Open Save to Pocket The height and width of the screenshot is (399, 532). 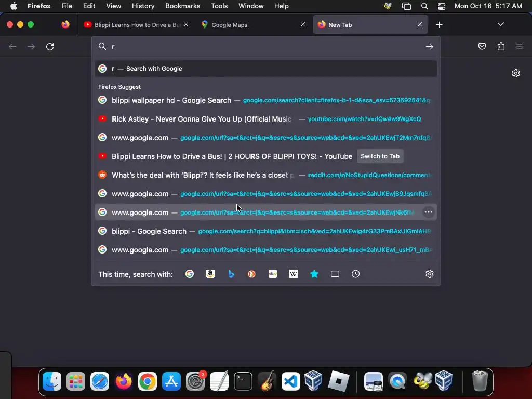[x=482, y=46]
